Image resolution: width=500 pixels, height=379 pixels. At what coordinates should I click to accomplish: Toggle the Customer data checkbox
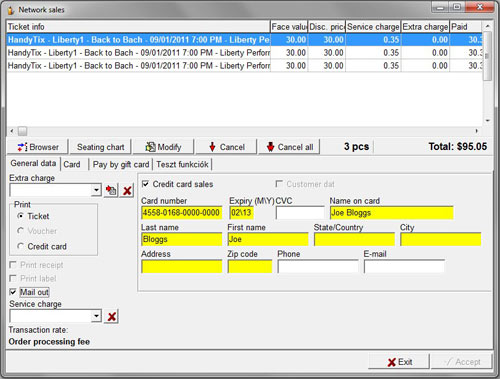(279, 184)
